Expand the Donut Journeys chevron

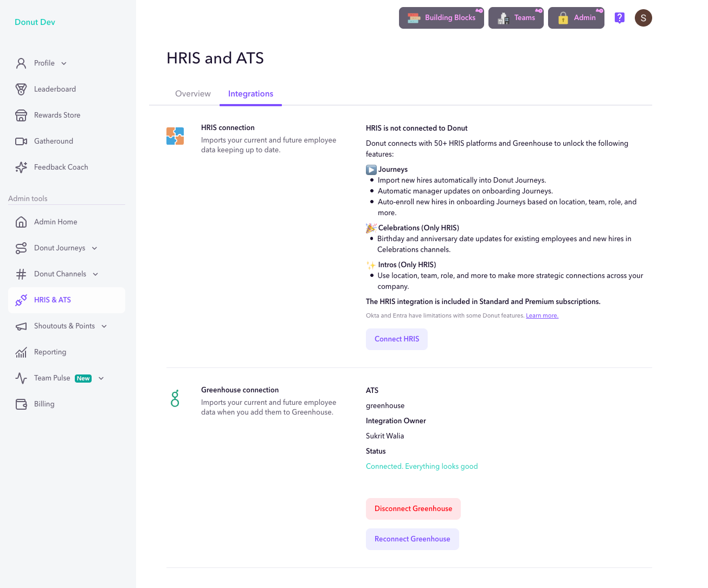click(94, 248)
